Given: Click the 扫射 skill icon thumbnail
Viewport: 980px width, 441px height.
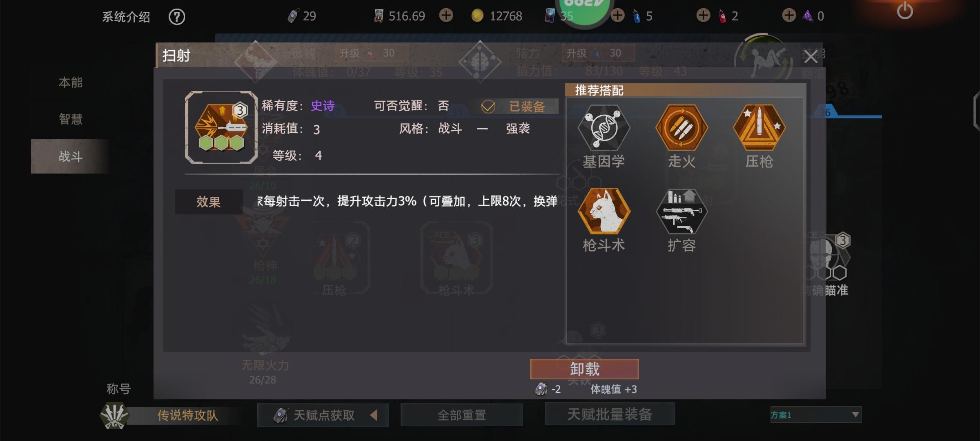Looking at the screenshot, I should (221, 127).
